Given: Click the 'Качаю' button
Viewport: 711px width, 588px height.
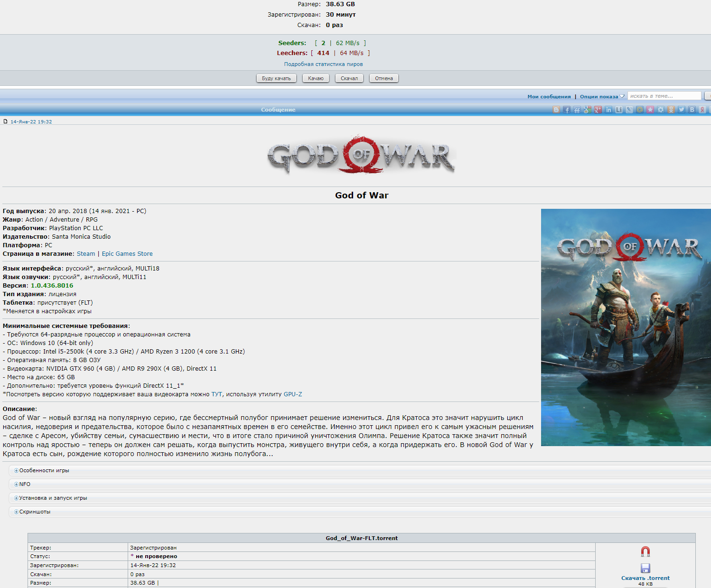Looking at the screenshot, I should (316, 78).
